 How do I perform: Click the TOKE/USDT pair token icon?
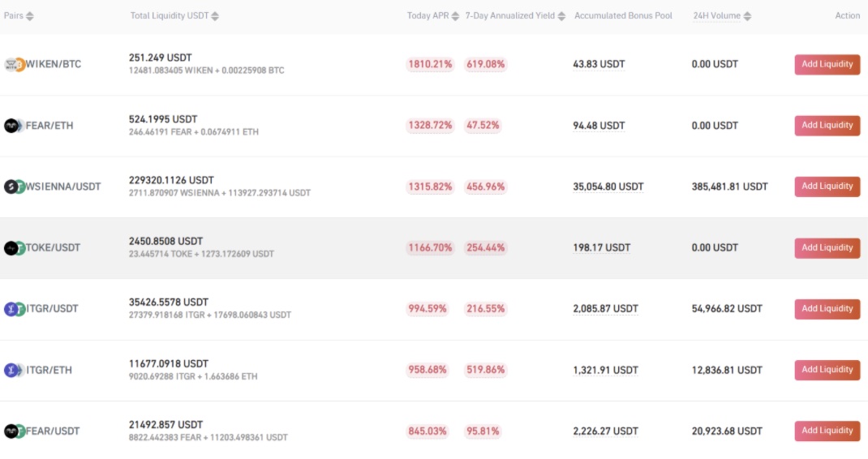tap(15, 248)
